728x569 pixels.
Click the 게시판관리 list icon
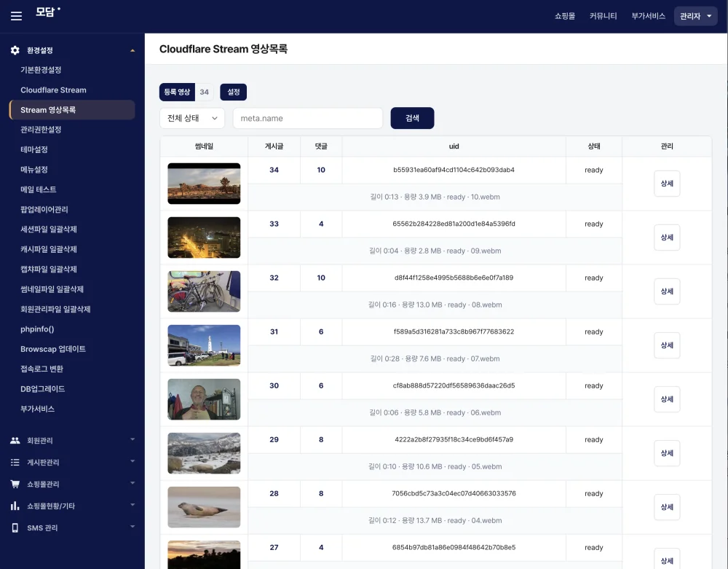[x=15, y=462]
